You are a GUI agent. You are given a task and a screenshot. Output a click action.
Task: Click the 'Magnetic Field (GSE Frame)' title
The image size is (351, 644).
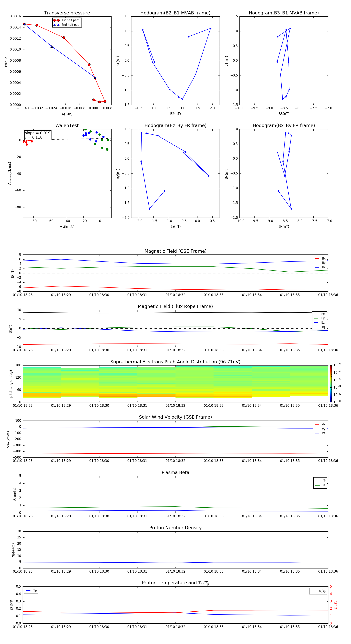pos(175,251)
